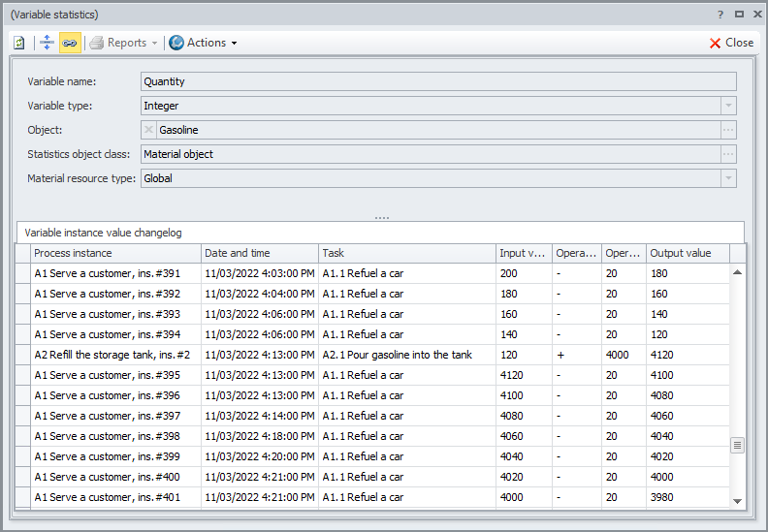Click the '+' operation cell

[577, 355]
